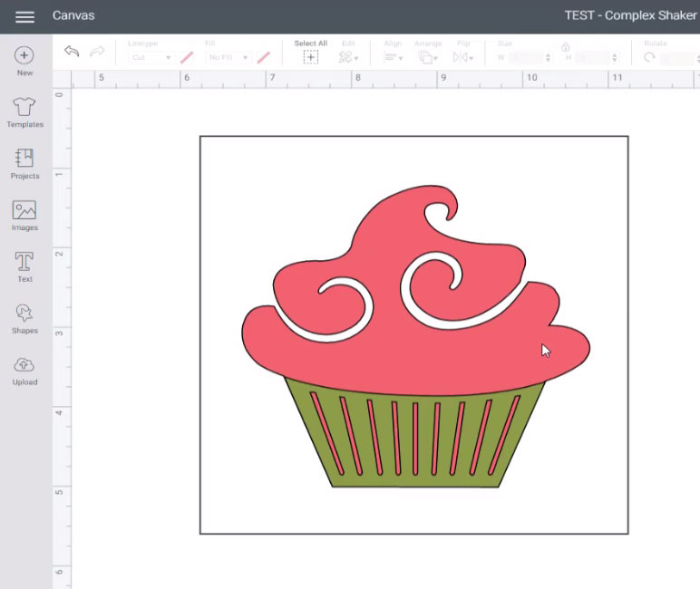Redo the last undone action
700x589 pixels.
click(97, 52)
